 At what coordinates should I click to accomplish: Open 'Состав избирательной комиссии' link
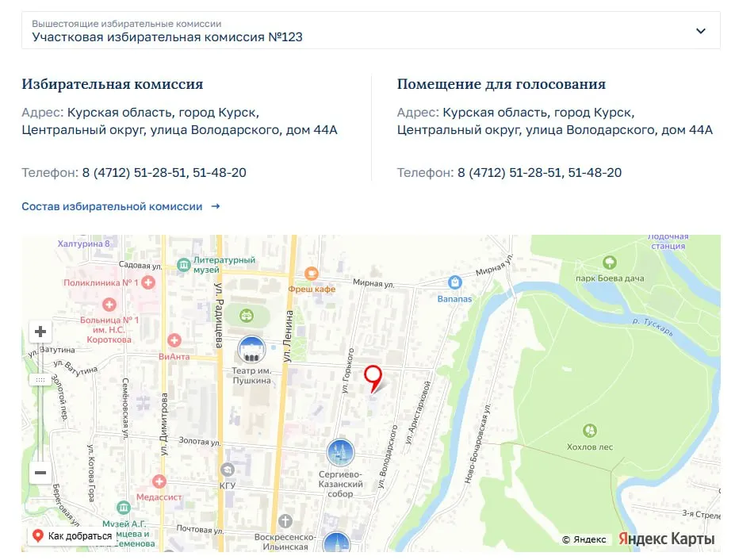(x=121, y=206)
